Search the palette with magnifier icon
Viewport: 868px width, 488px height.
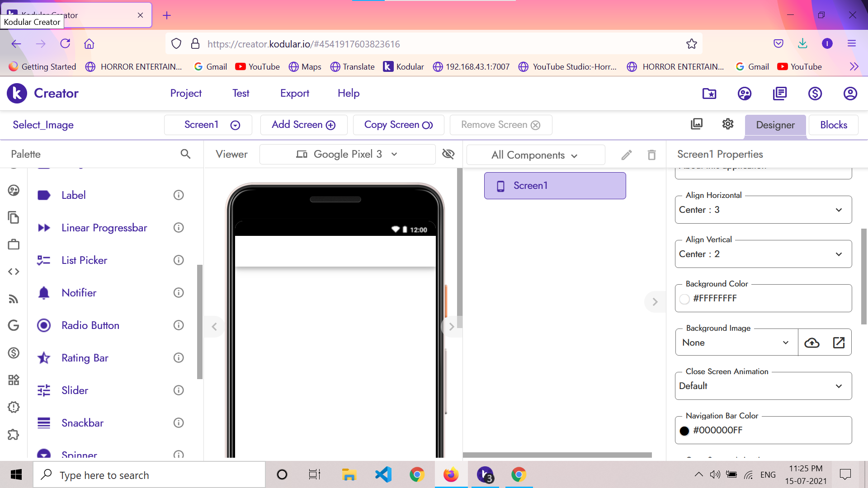coord(185,154)
